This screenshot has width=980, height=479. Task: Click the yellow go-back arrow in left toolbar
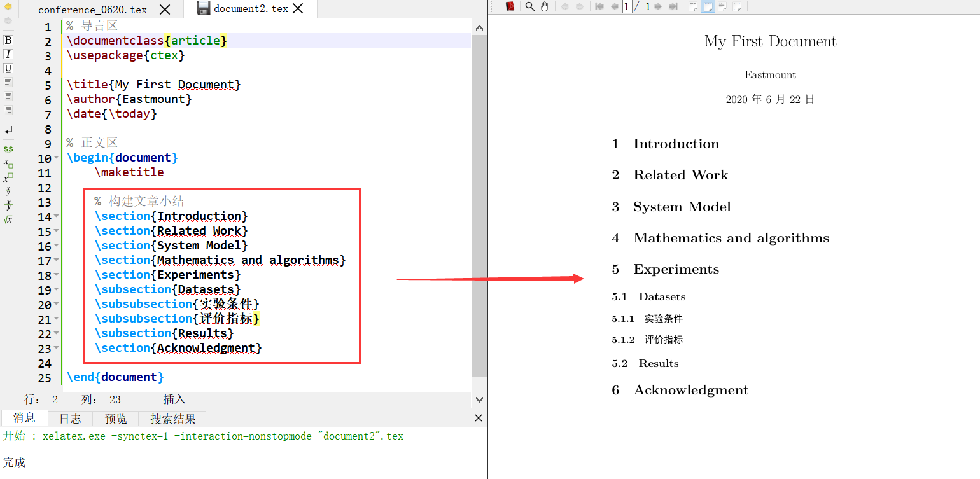8,6
